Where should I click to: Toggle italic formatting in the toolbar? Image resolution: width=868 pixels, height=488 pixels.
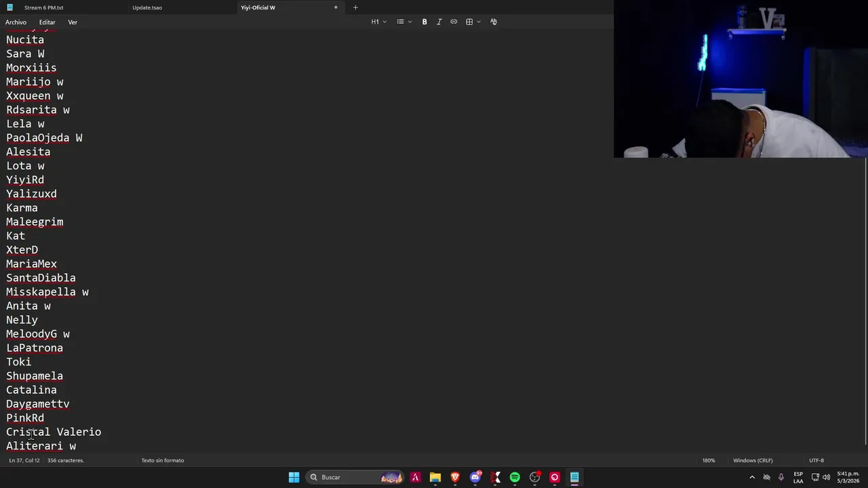tap(439, 22)
